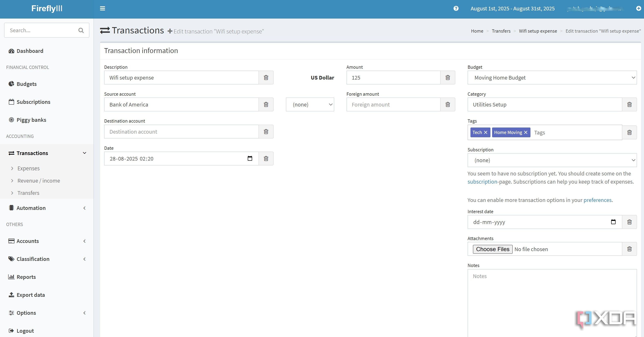Open the help question mark icon
This screenshot has width=644, height=337.
[456, 9]
